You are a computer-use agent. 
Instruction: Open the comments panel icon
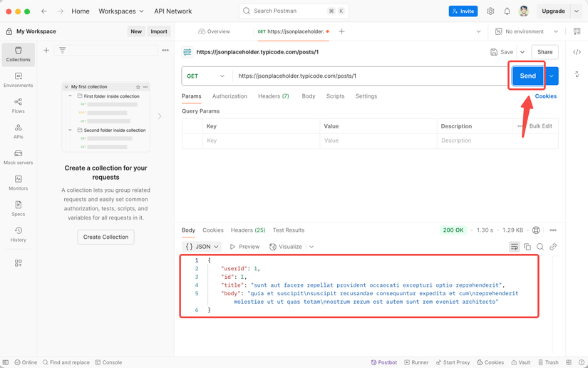(577, 31)
